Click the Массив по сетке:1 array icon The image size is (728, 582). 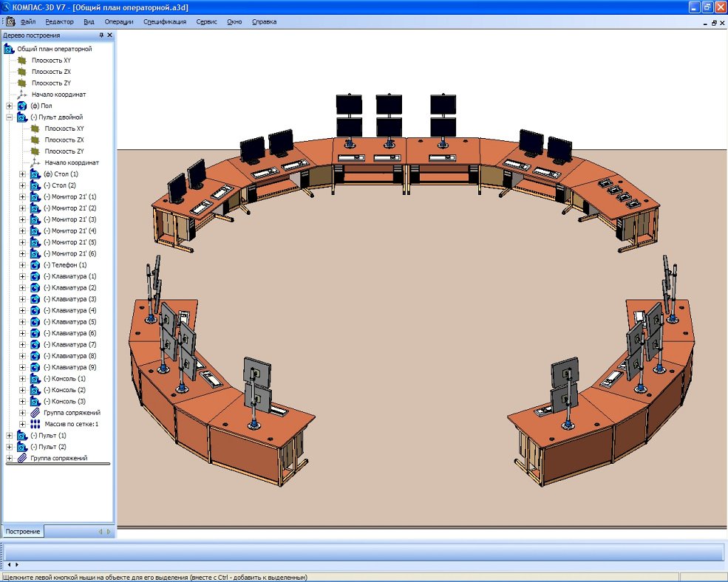[35, 425]
